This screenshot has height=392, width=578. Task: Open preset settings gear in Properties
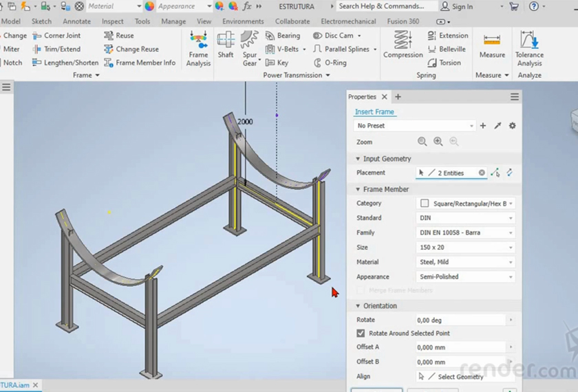point(512,126)
